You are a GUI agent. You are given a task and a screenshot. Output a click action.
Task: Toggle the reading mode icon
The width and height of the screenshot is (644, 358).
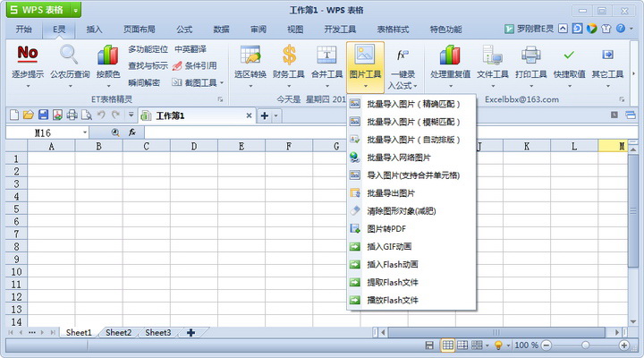coord(477,345)
